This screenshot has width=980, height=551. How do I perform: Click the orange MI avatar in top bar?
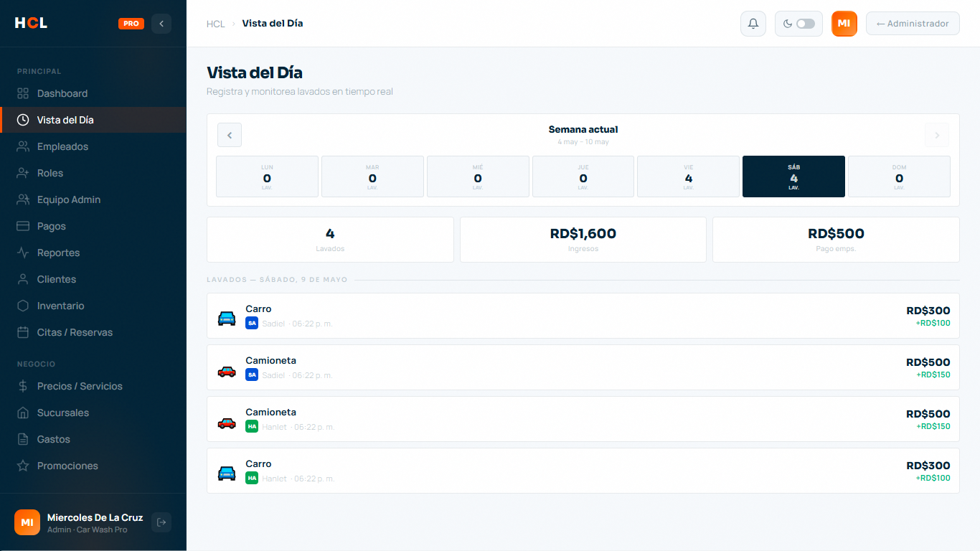click(x=844, y=24)
